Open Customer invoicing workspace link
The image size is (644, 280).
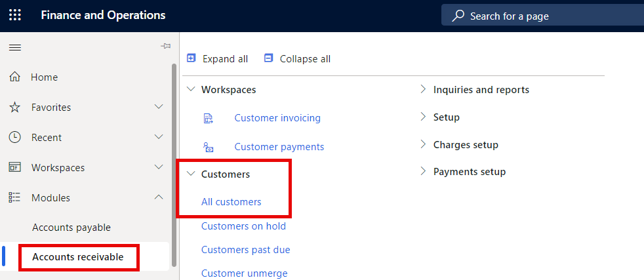point(277,118)
